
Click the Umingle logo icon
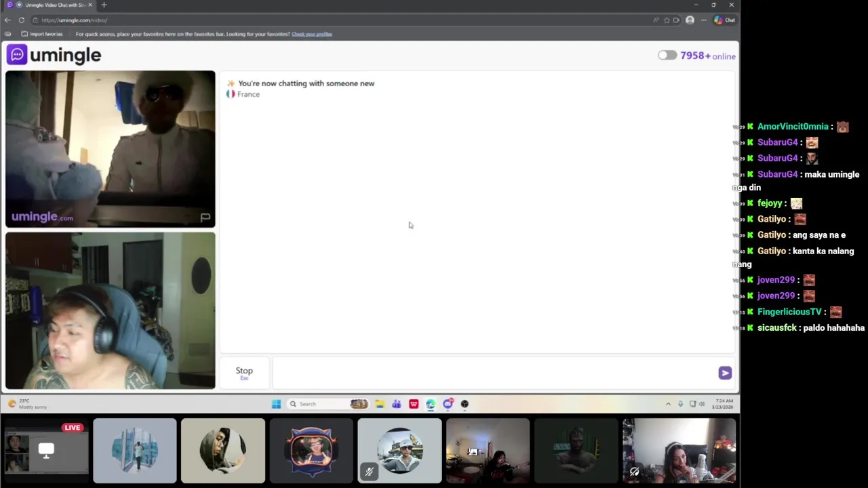pos(17,55)
